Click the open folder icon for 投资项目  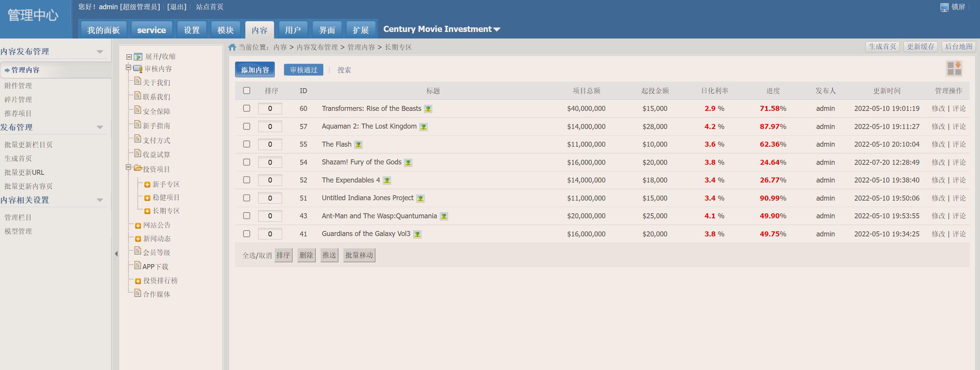coord(138,168)
